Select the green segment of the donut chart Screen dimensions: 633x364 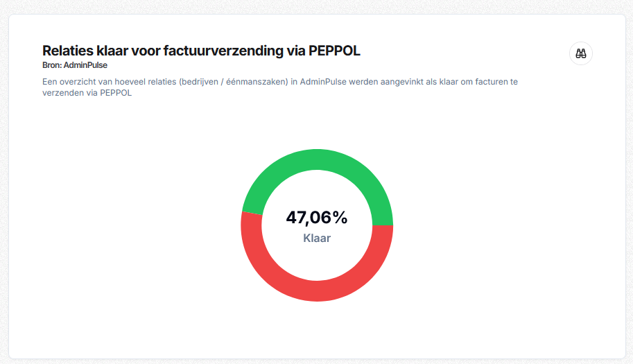pos(317,164)
